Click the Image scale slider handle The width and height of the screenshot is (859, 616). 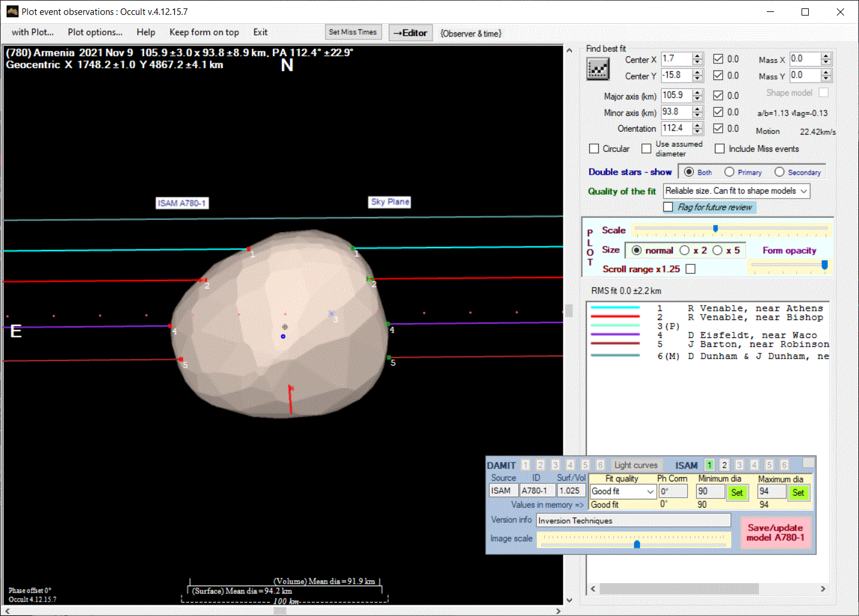(x=637, y=544)
